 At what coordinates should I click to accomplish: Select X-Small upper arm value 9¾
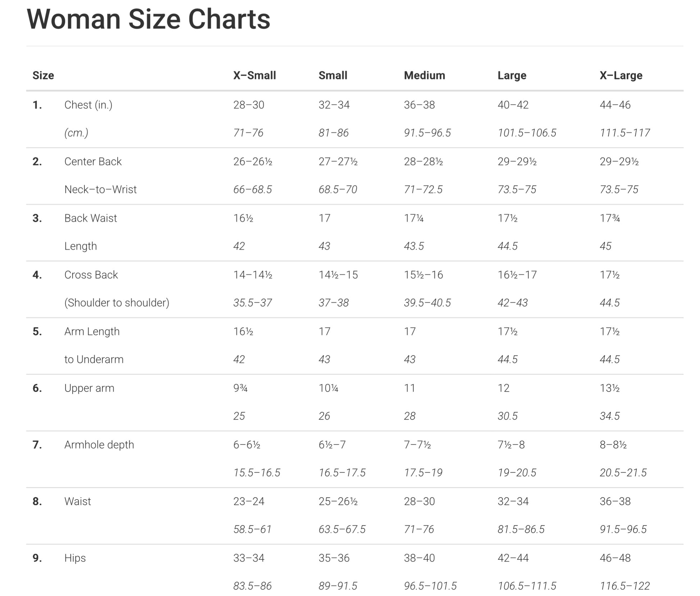point(240,388)
